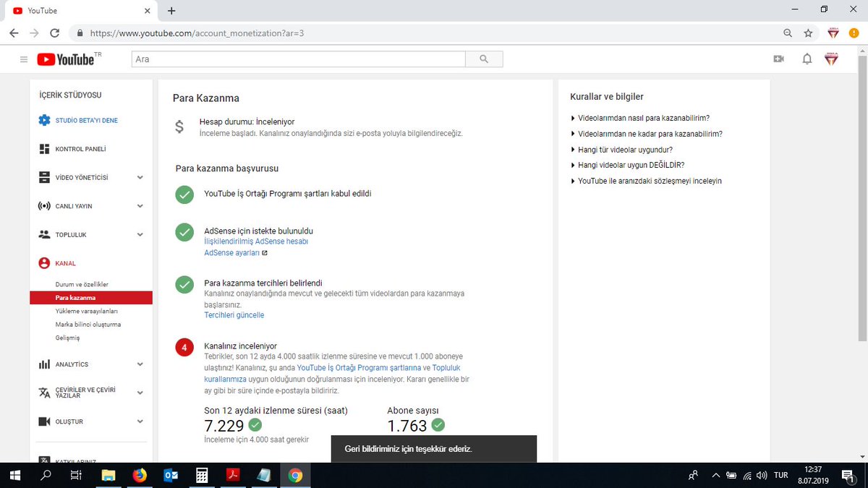Expand the Canlı Yayın section
This screenshot has height=488, width=868.
pos(140,206)
